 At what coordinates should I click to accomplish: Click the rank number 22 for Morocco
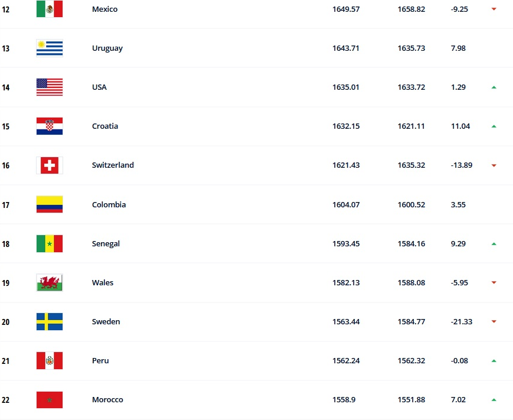(x=5, y=400)
